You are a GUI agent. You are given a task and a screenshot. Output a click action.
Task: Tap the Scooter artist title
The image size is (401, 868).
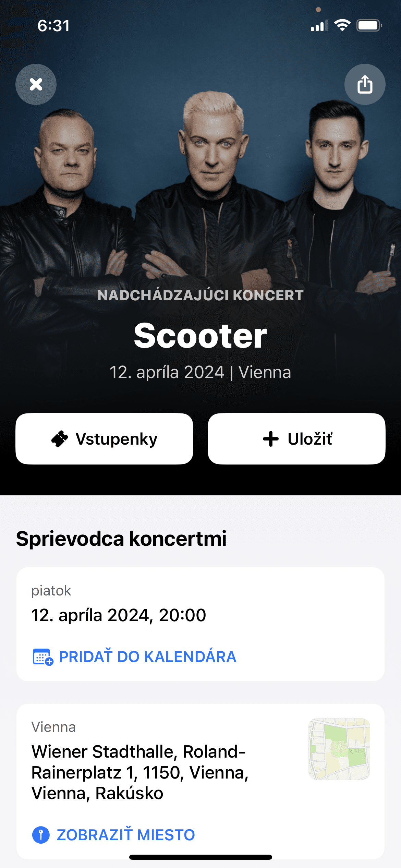coord(200,336)
